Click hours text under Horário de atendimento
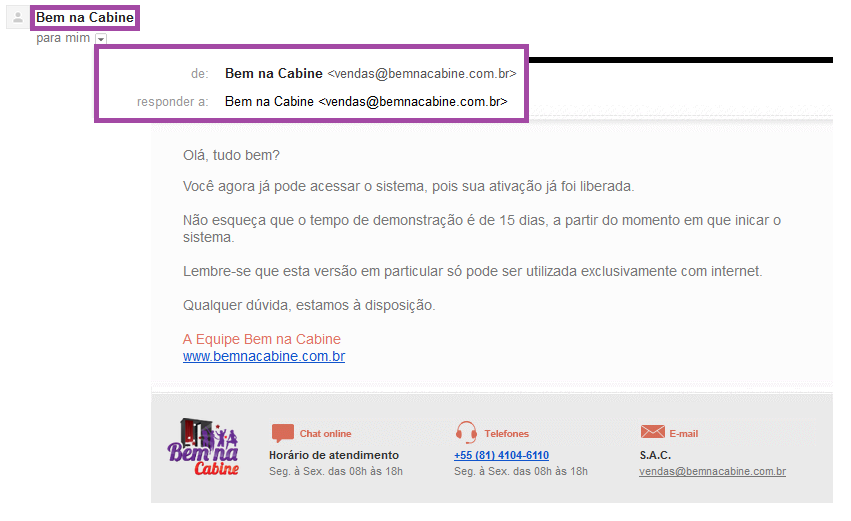 pos(336,471)
